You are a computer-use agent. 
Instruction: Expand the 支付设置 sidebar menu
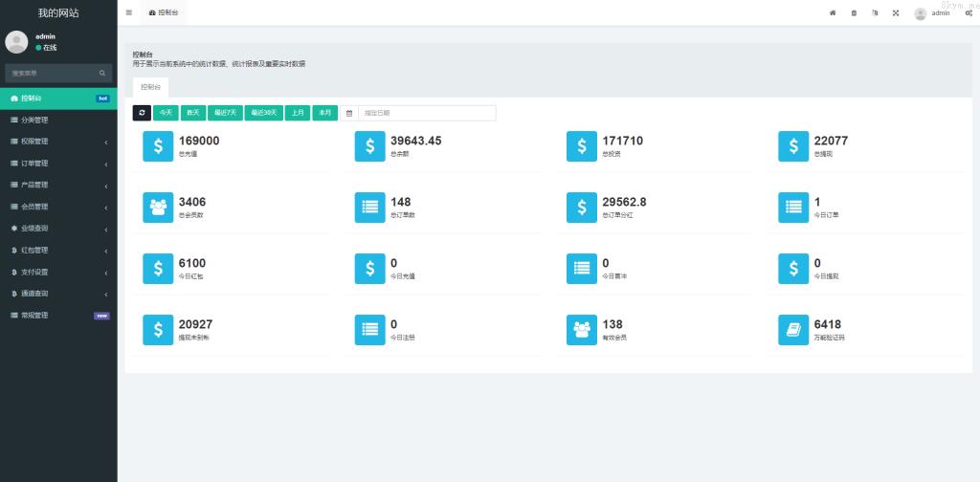[57, 272]
